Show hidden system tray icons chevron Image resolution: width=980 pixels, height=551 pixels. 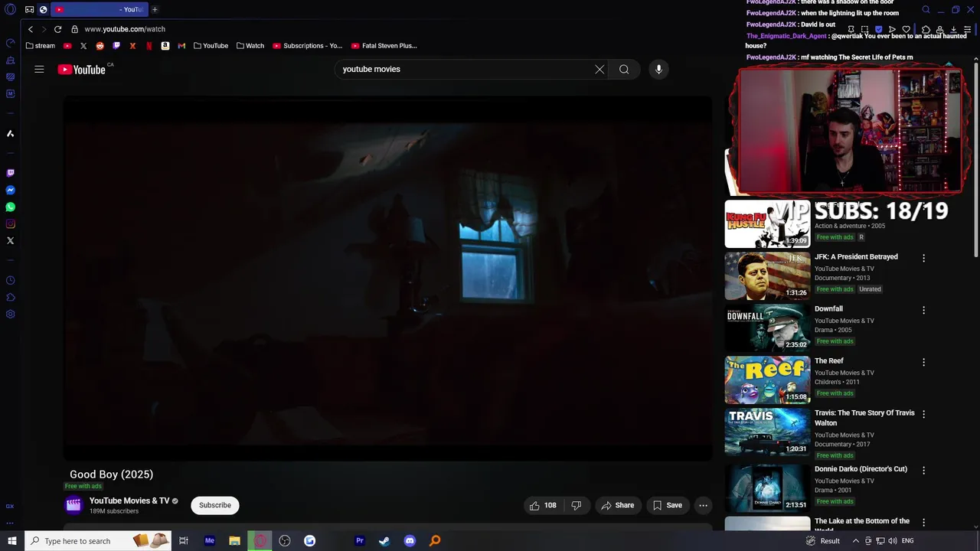pyautogui.click(x=857, y=541)
